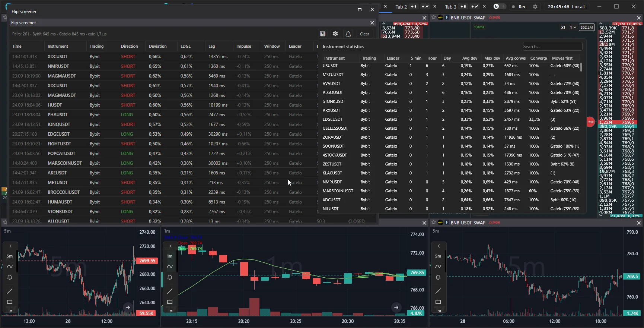Set an alert bell on the 2699.55 chart
The height and width of the screenshot is (328, 644).
pos(10,277)
